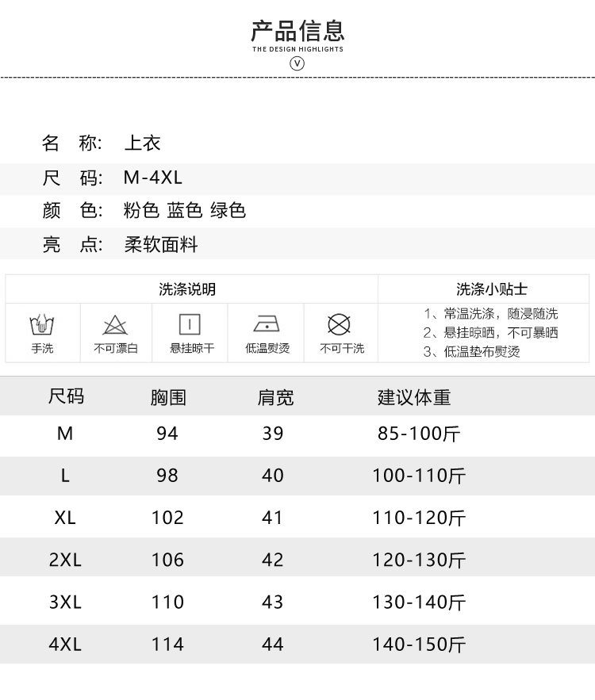This screenshot has height=700, width=595.
Task: Click the circled V chevron under the title
Action: (297, 63)
